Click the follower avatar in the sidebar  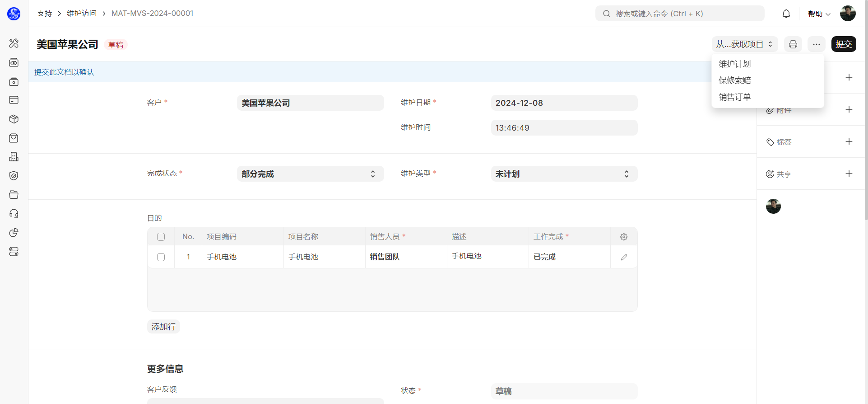click(773, 206)
